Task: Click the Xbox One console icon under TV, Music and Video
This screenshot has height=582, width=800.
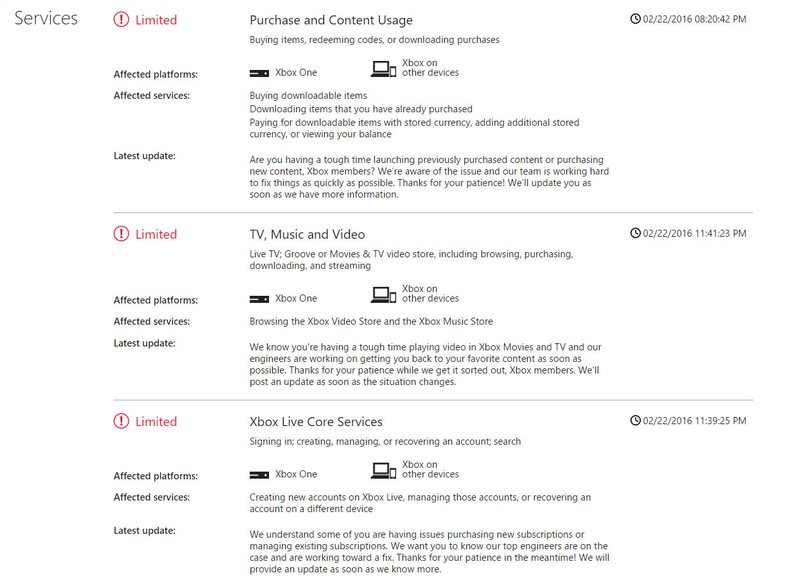Action: tap(259, 299)
